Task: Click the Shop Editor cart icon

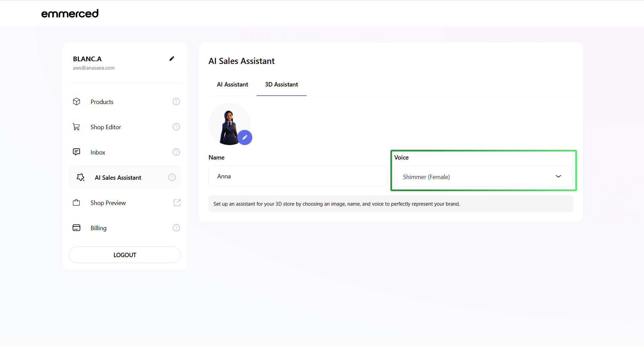Action: coord(76,127)
